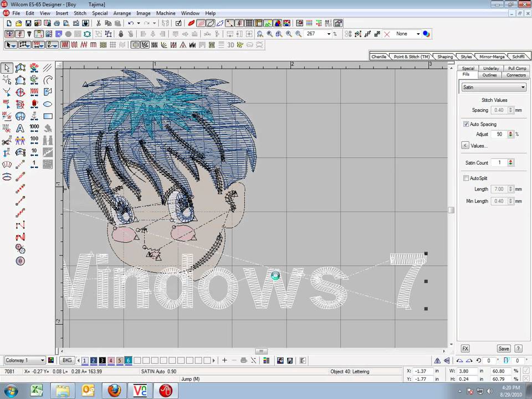This screenshot has height=399, width=532.
Task: Switch to the Underlay tab
Action: tap(491, 68)
